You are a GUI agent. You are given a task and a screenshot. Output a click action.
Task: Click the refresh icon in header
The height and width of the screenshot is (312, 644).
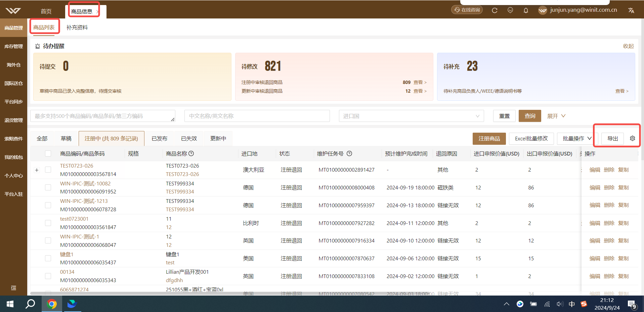coord(495,10)
